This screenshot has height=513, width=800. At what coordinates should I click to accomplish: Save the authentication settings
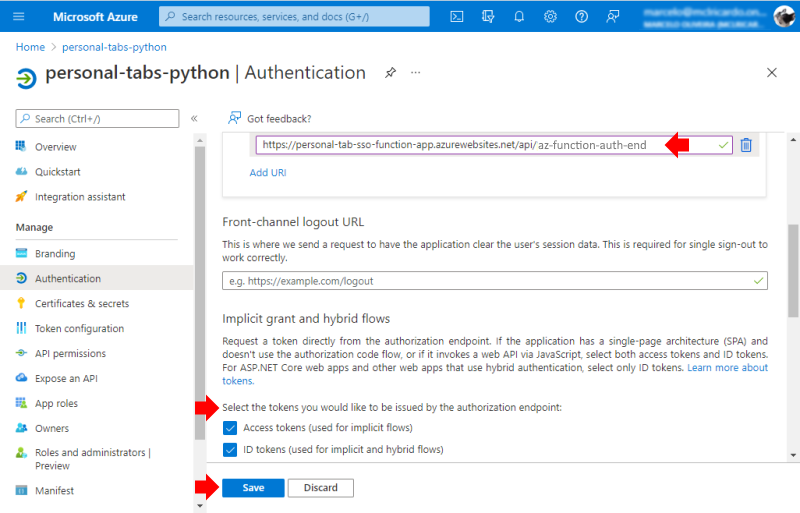point(253,487)
